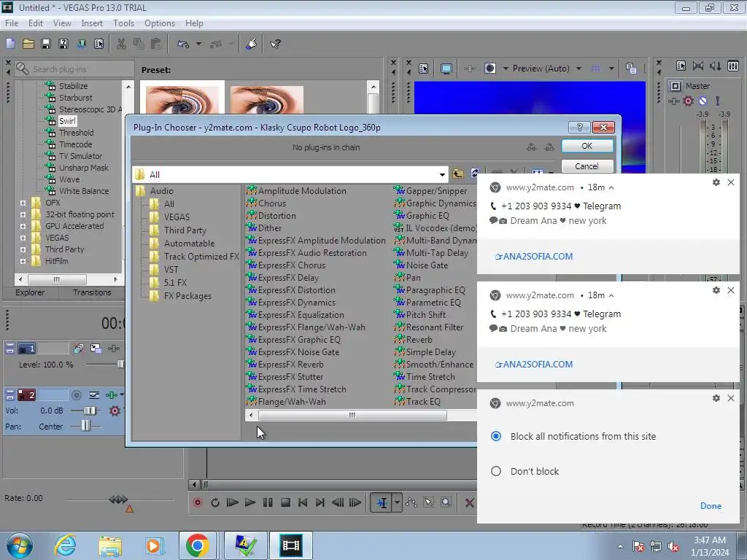Click the Plug-In Chooser help question button

tap(579, 127)
